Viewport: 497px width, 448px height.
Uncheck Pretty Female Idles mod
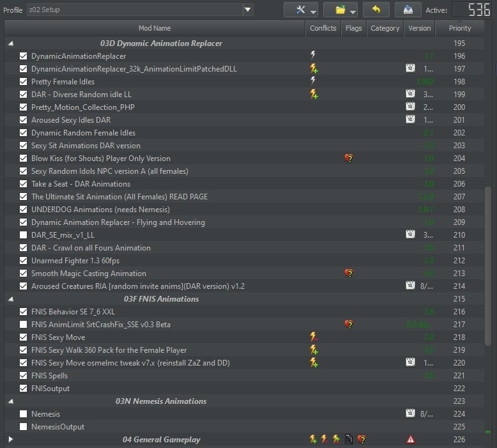[23, 81]
